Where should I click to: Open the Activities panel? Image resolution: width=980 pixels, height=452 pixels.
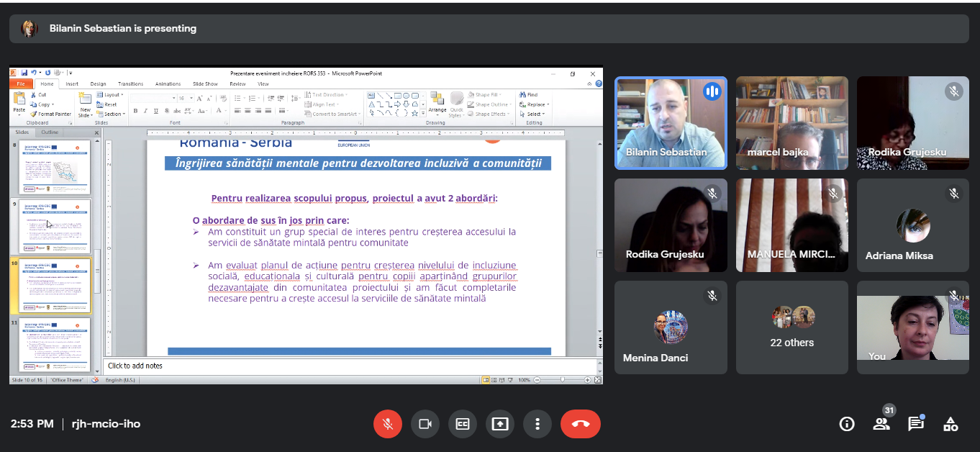(950, 424)
